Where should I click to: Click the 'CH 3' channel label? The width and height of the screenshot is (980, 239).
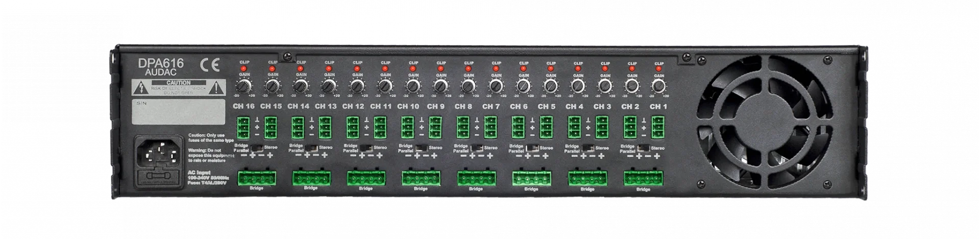(x=602, y=106)
